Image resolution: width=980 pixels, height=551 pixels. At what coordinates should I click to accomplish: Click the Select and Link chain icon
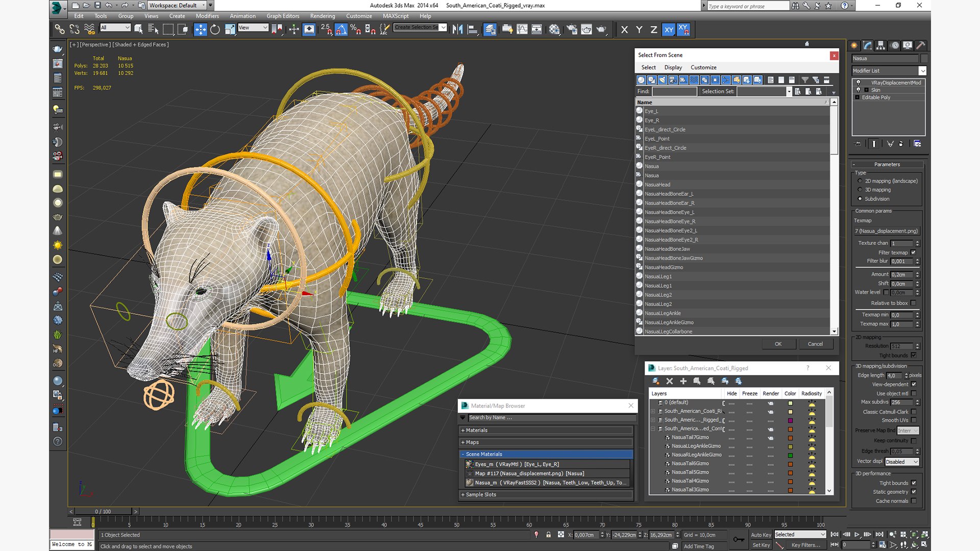59,30
